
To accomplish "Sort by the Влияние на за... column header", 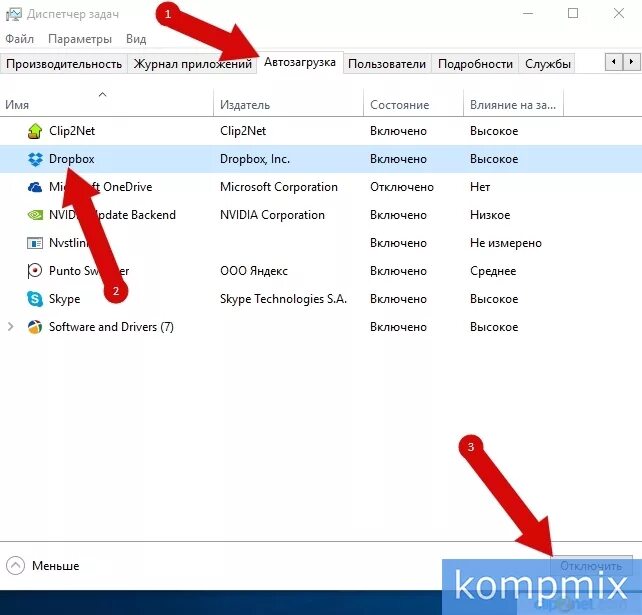I will 513,102.
